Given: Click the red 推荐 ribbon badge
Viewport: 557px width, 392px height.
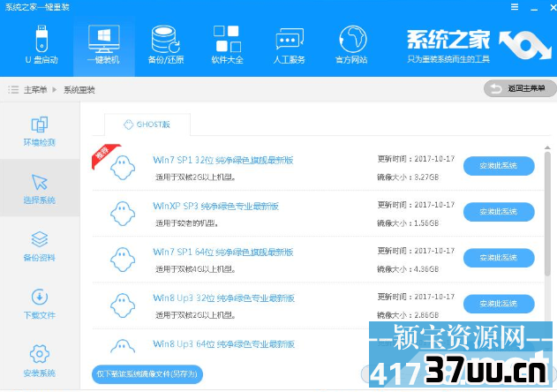Looking at the screenshot, I should tap(104, 155).
